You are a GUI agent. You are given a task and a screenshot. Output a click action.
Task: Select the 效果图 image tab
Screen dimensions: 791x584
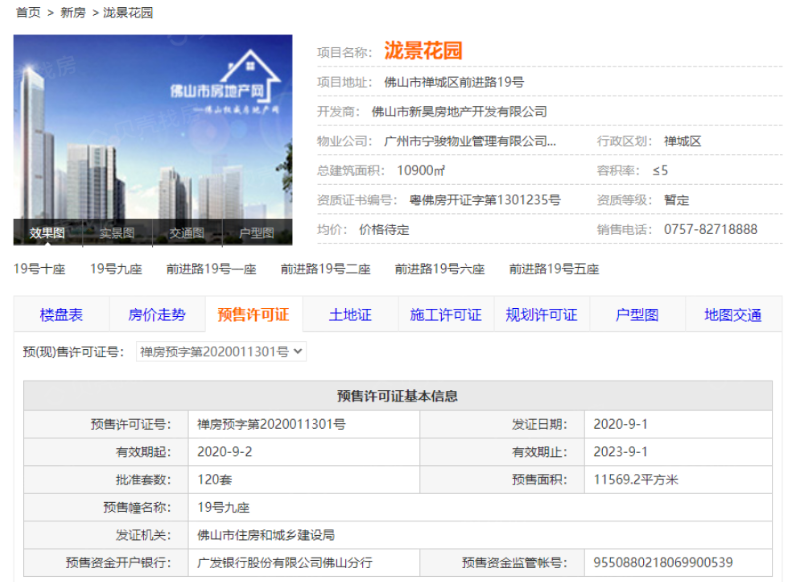[47, 233]
